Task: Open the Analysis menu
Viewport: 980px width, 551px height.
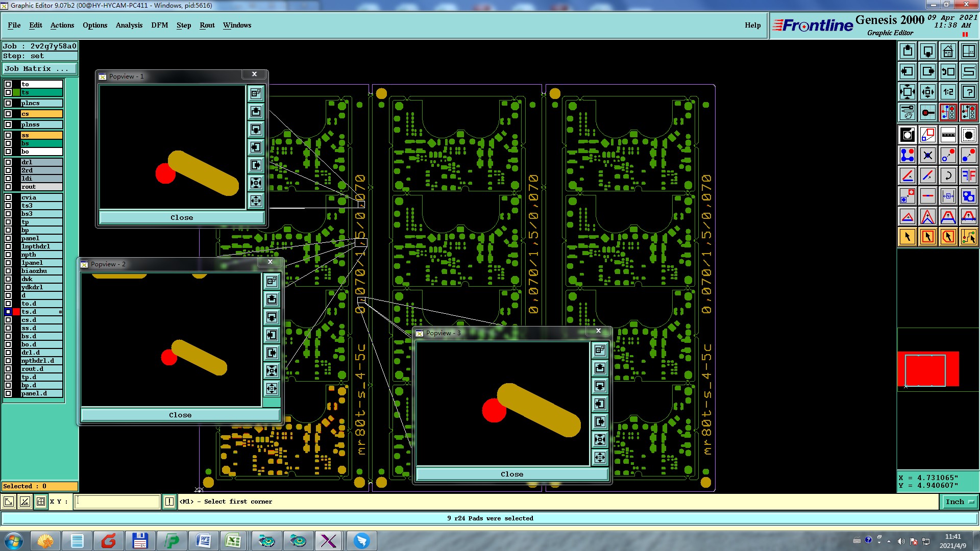Action: (x=129, y=25)
